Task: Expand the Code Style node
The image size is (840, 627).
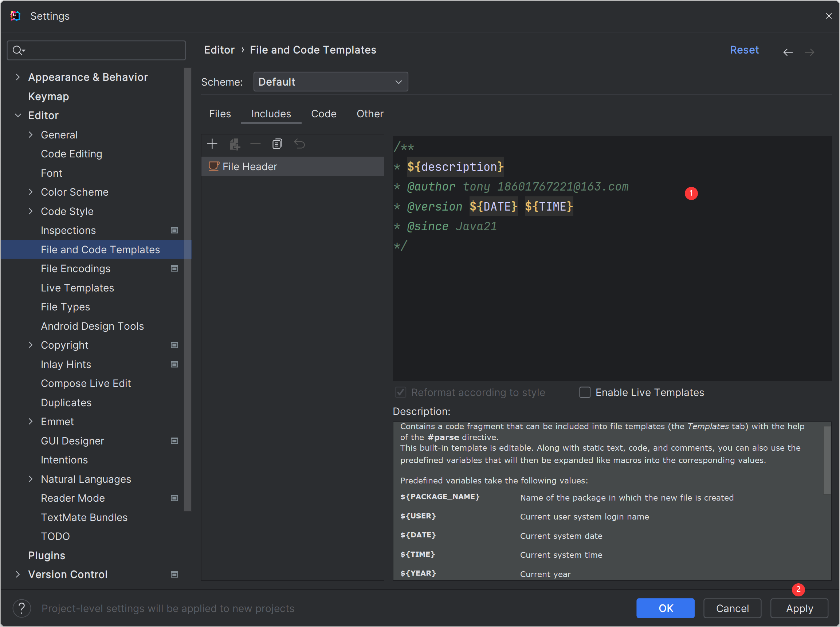Action: coord(31,211)
